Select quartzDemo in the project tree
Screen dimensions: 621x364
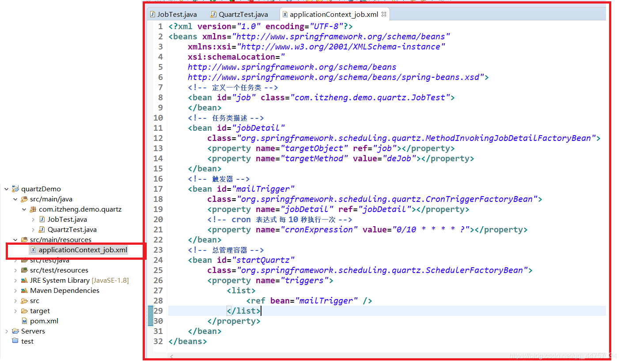point(41,189)
